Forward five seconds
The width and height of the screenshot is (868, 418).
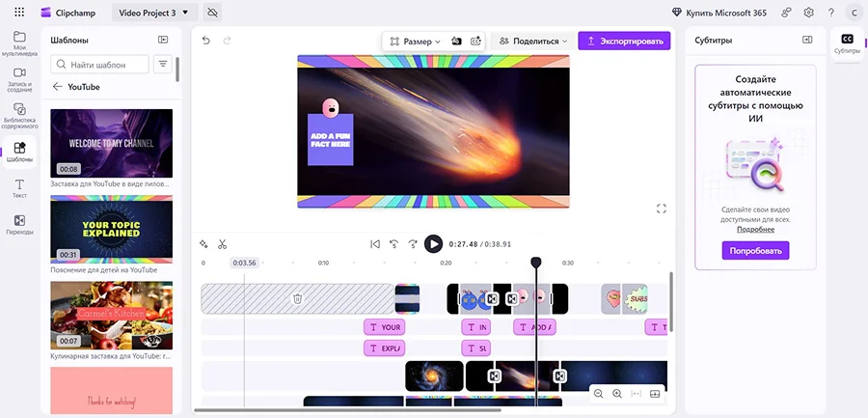coord(413,244)
